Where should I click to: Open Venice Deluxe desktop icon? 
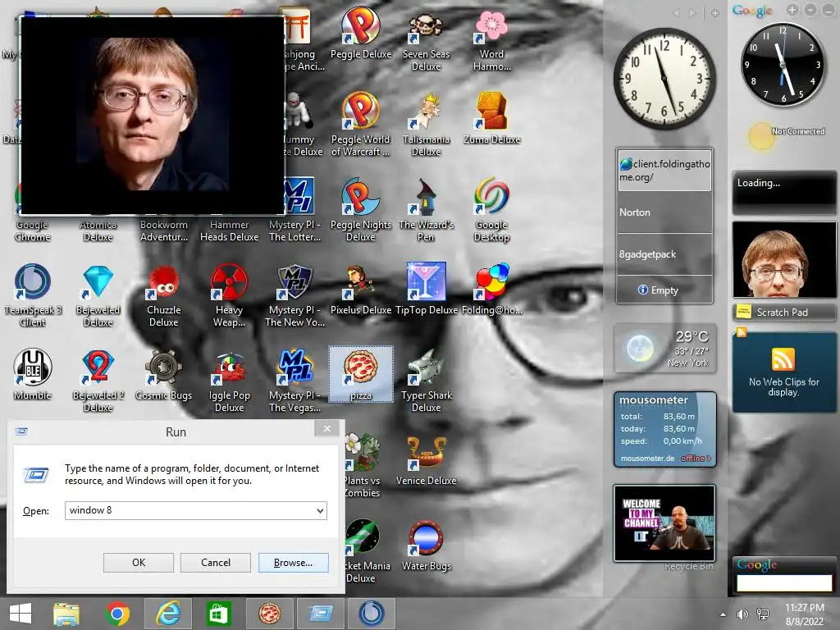pos(426,461)
